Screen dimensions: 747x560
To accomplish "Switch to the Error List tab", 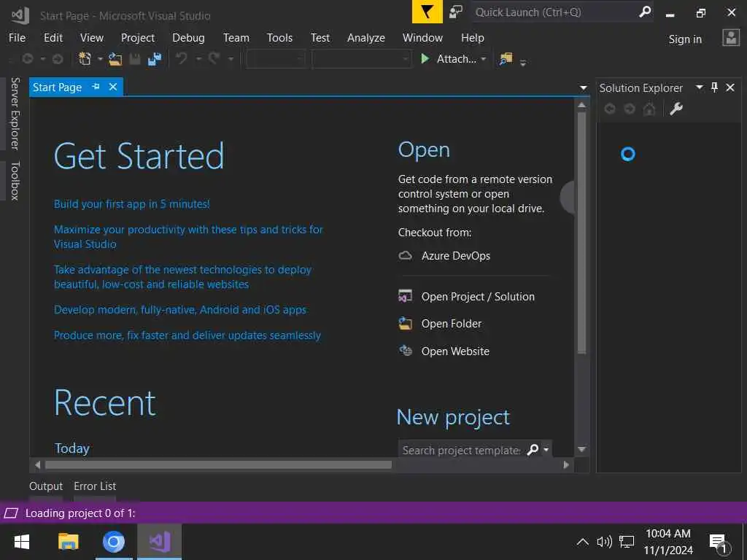I will click(95, 486).
